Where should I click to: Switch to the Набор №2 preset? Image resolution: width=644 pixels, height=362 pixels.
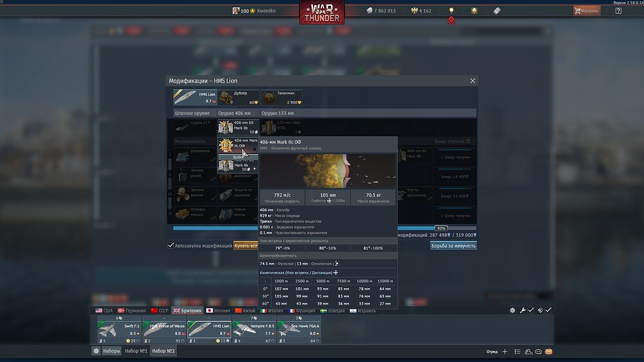(164, 351)
